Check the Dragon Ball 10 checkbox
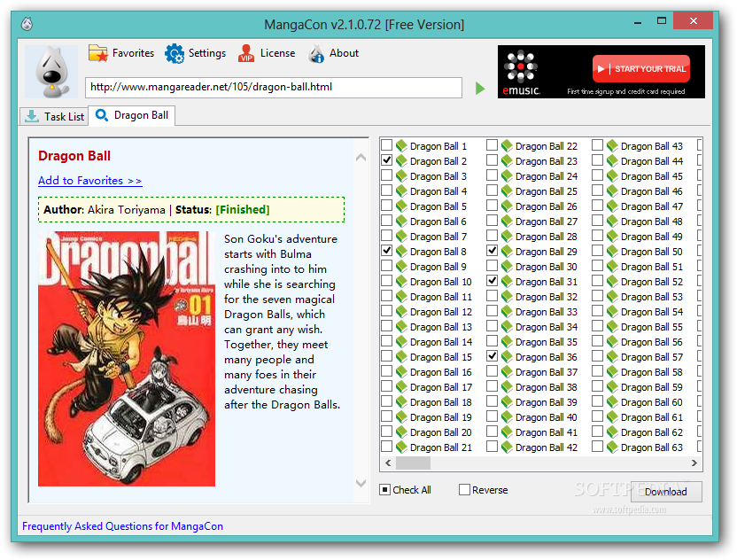The width and height of the screenshot is (737, 560). 386,280
